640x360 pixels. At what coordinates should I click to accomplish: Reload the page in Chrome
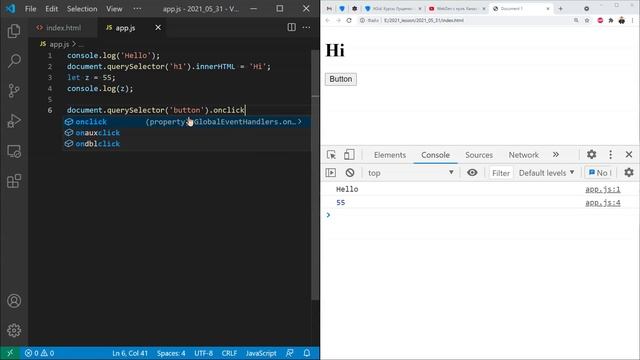(x=349, y=20)
